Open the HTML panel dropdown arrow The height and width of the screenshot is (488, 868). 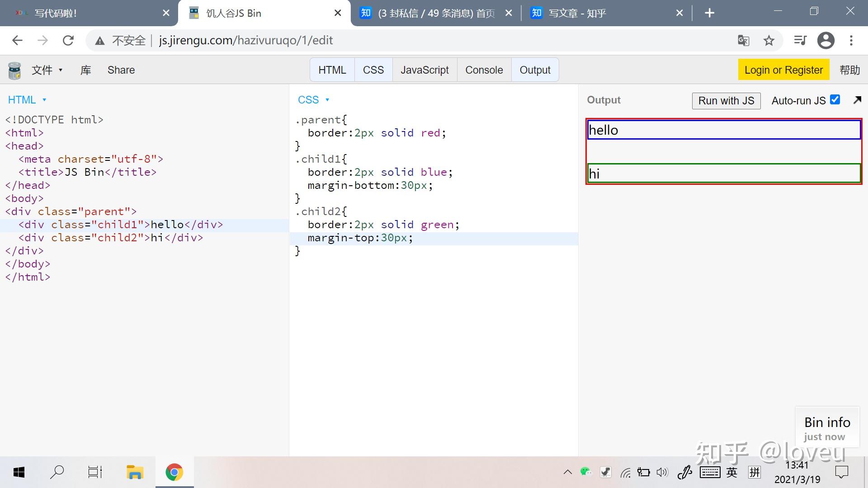coord(44,100)
